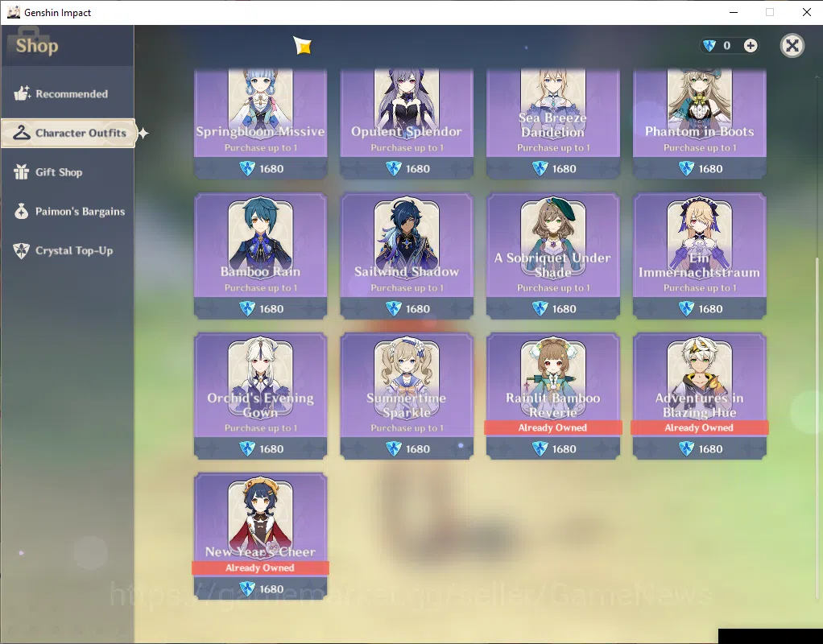Click 'Purchase up to 1' under Summertime Sparkle

(407, 427)
